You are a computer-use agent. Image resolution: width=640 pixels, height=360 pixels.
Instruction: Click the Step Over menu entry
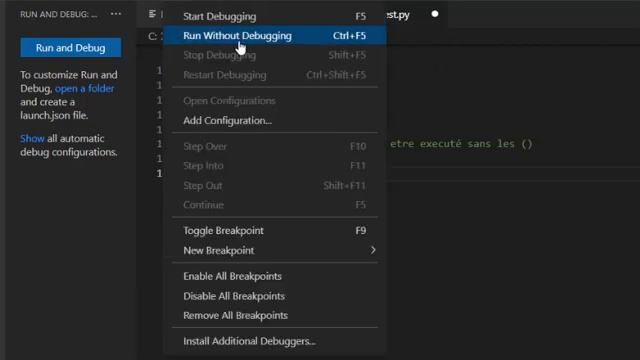coord(275,146)
